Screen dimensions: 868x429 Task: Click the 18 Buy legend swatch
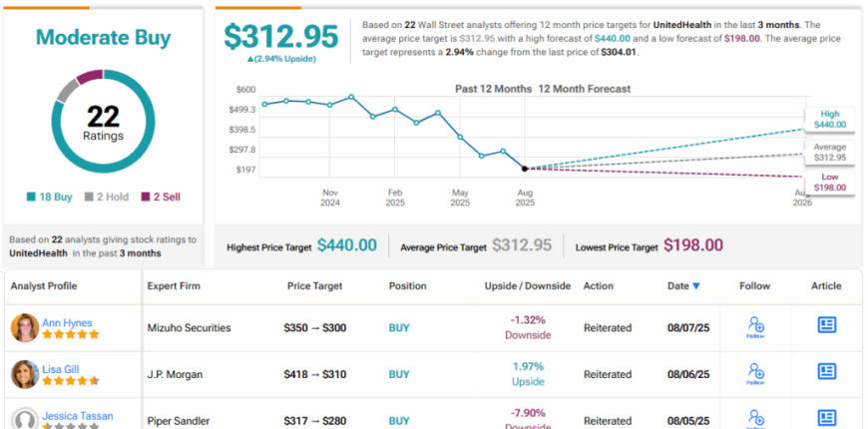pos(32,198)
